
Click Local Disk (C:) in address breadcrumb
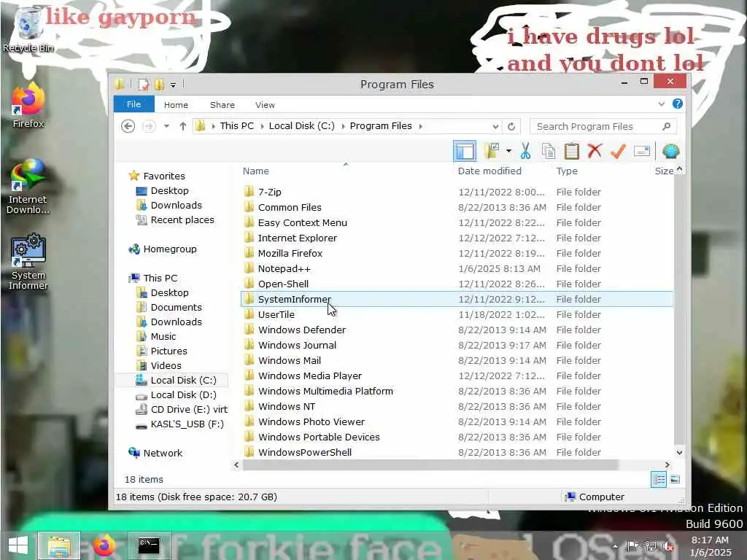tap(301, 125)
